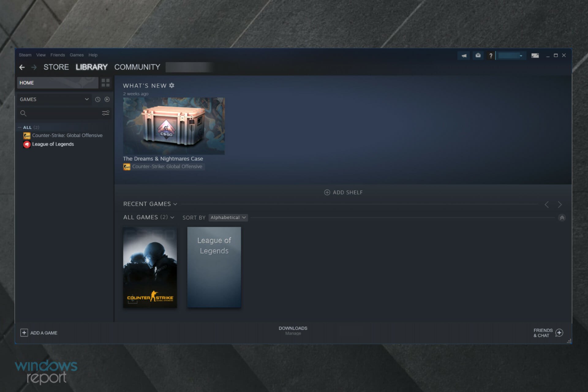The image size is (588, 392).
Task: Switch to the Community tab
Action: point(137,67)
